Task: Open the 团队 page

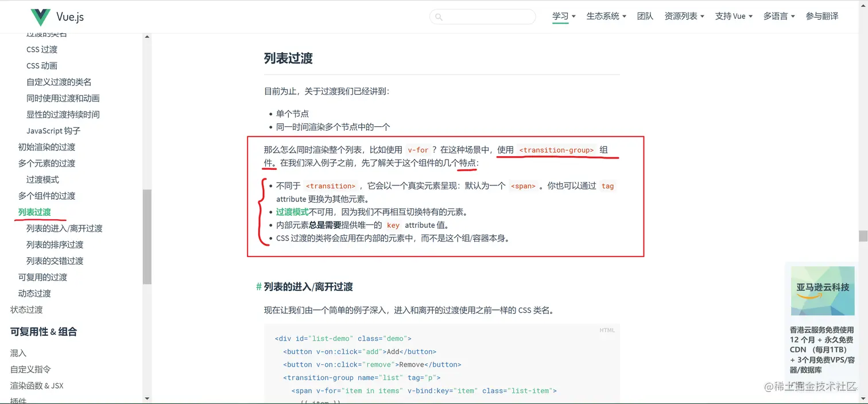Action: click(x=645, y=16)
